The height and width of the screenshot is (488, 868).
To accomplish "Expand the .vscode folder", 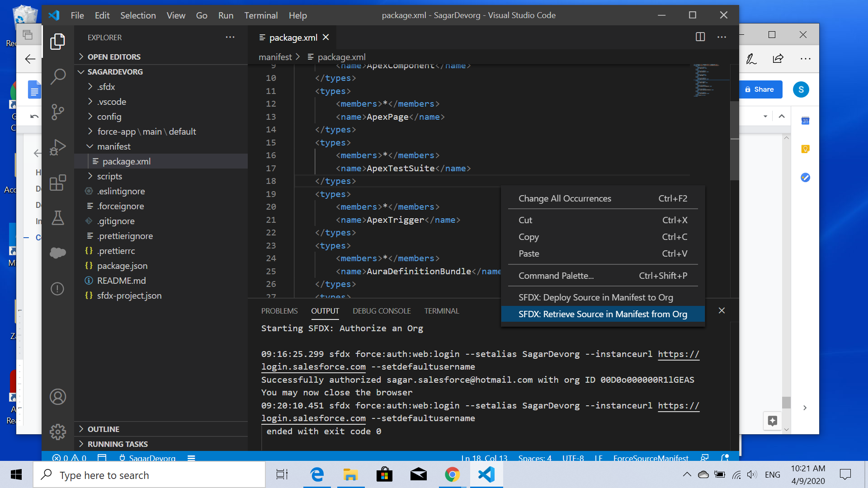I will [161, 102].
